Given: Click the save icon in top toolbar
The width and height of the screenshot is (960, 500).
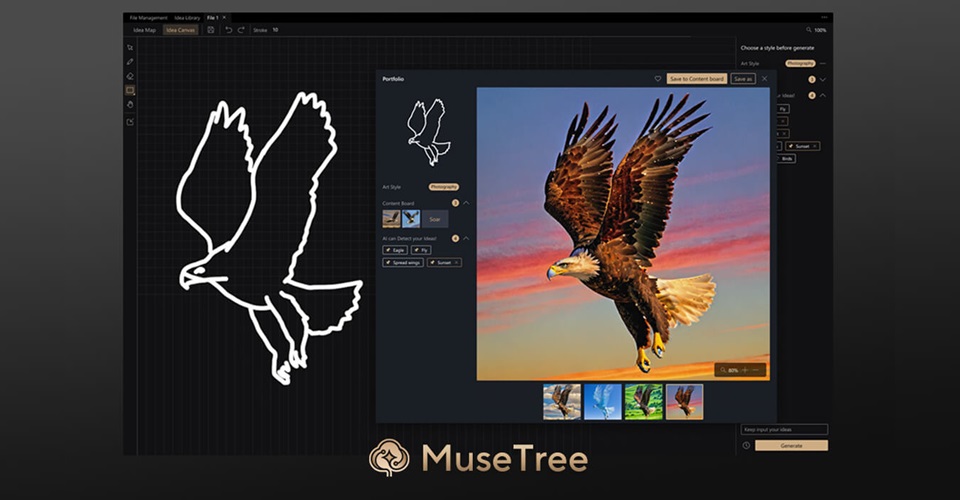Looking at the screenshot, I should (x=211, y=30).
